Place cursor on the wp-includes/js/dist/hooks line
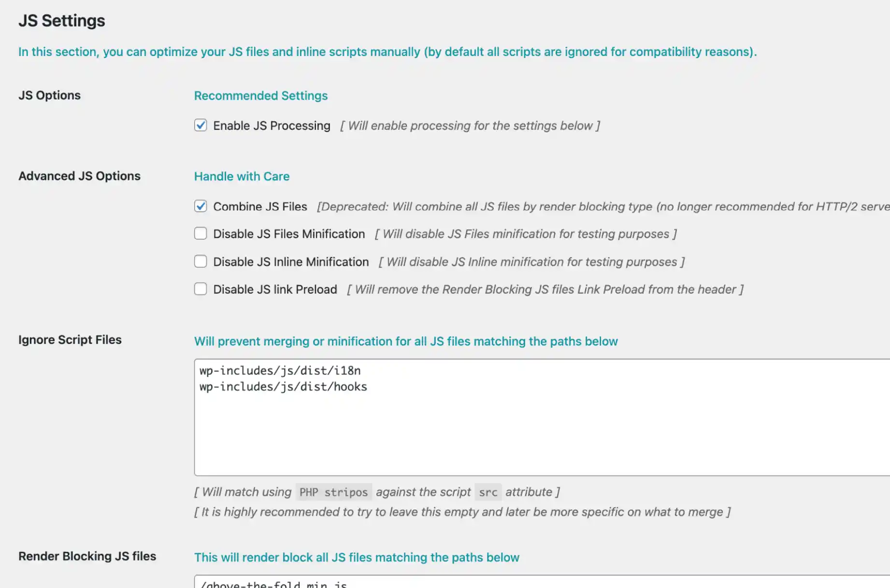The image size is (890, 588). 283,387
